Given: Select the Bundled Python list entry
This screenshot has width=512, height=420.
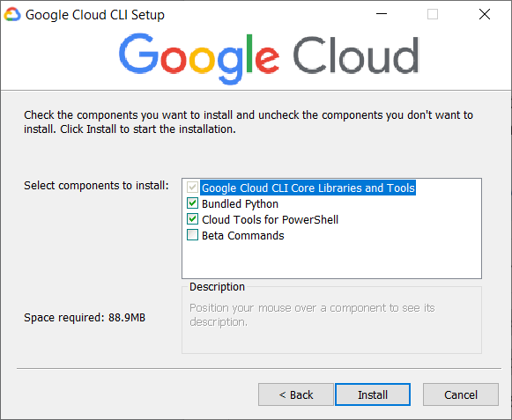Looking at the screenshot, I should (240, 204).
